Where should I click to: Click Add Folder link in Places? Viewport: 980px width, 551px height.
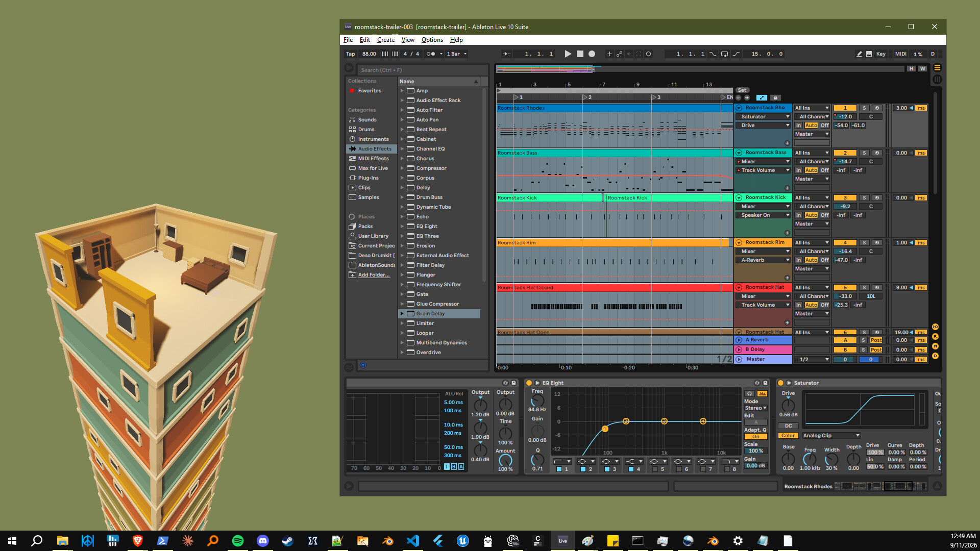point(374,275)
